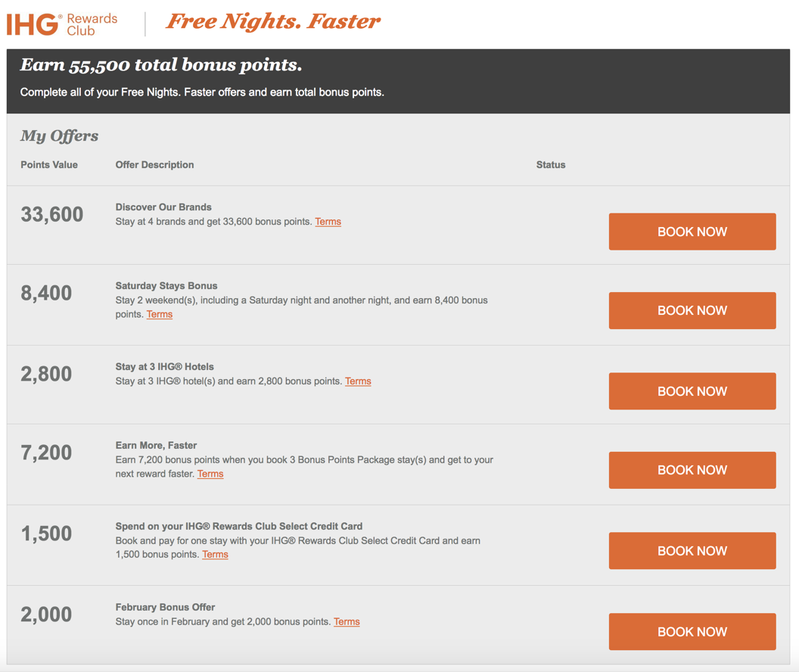Click the Free Nights. Faster heading

coord(273,21)
